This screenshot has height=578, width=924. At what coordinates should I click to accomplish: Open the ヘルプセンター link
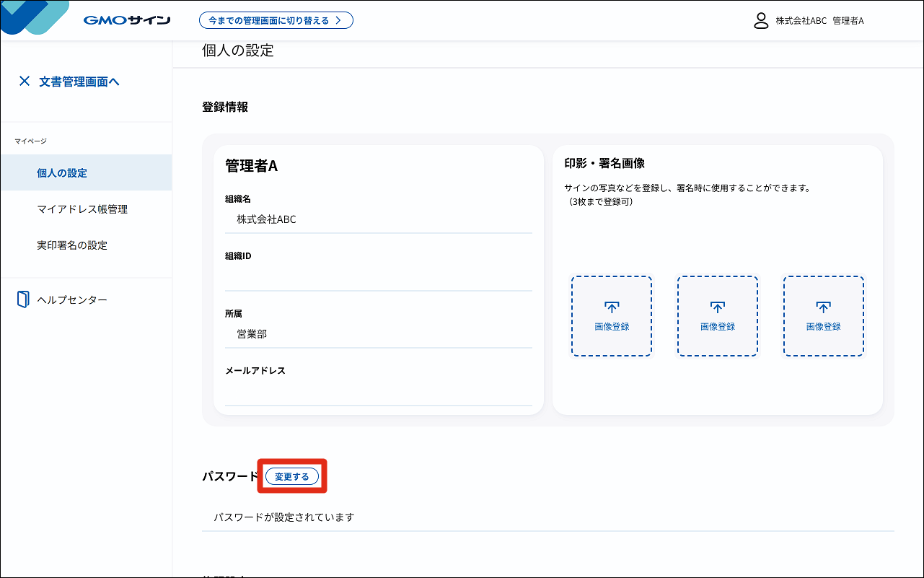coord(72,299)
